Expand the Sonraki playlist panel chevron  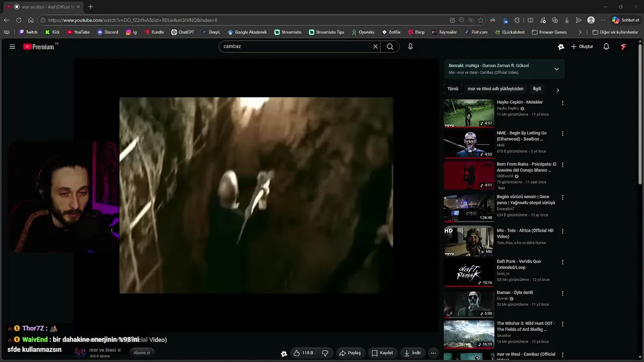click(556, 69)
